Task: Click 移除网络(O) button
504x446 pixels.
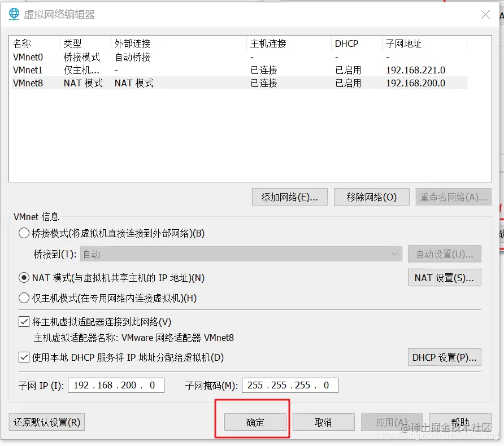Action: click(x=372, y=197)
